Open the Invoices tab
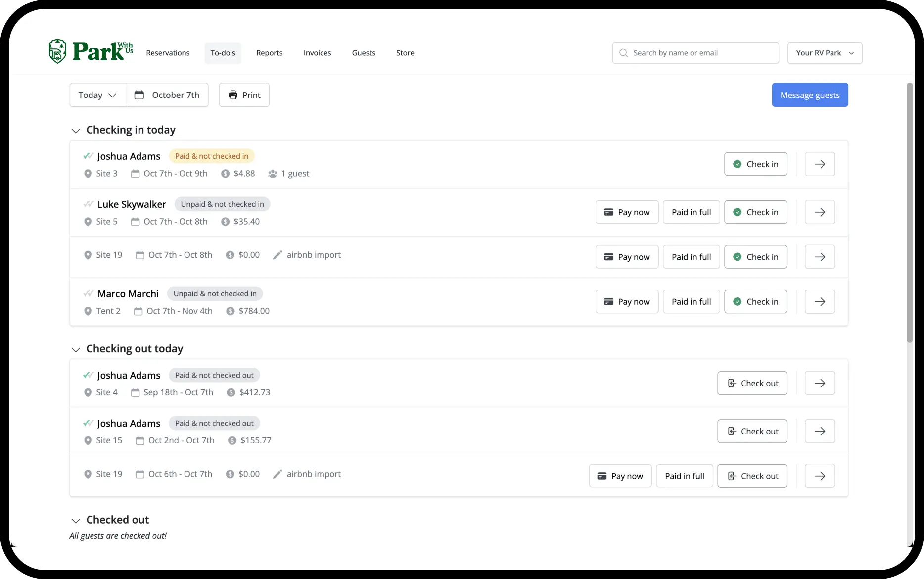The height and width of the screenshot is (579, 924). pos(318,53)
